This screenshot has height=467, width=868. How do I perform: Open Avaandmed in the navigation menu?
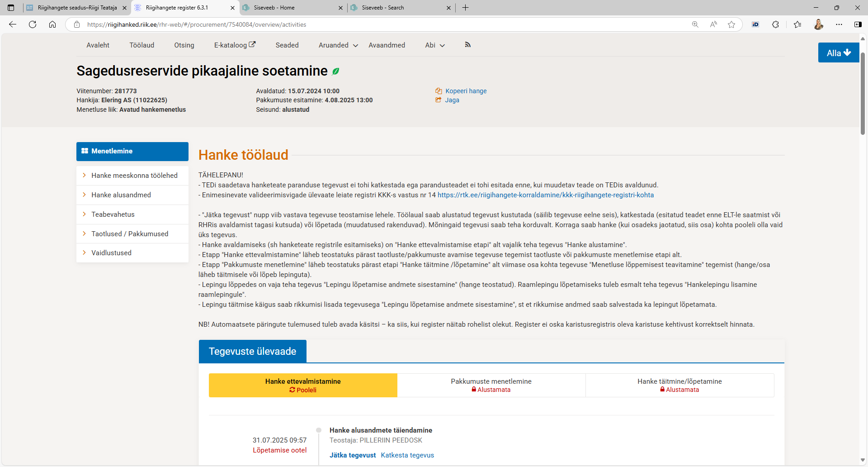pos(387,45)
